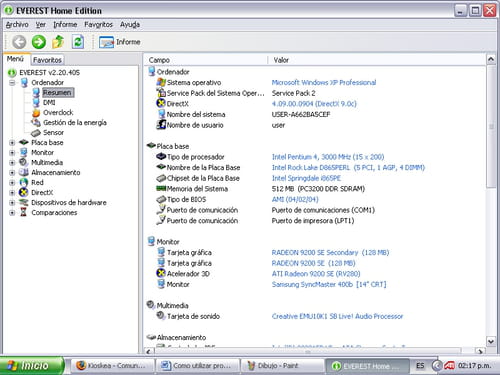Switch to the Dibujo - Paint taskbar window
The width and height of the screenshot is (500, 375).
pyautogui.click(x=282, y=366)
